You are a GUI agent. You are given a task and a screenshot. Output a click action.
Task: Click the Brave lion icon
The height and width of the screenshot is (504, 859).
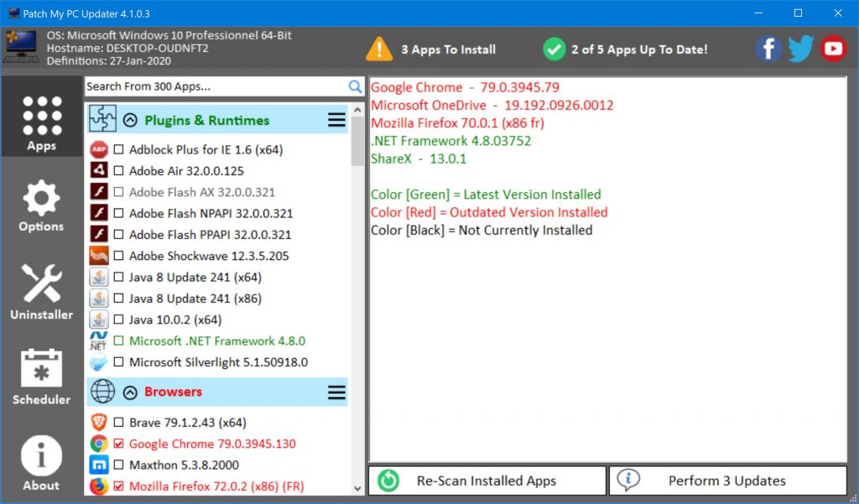point(99,423)
